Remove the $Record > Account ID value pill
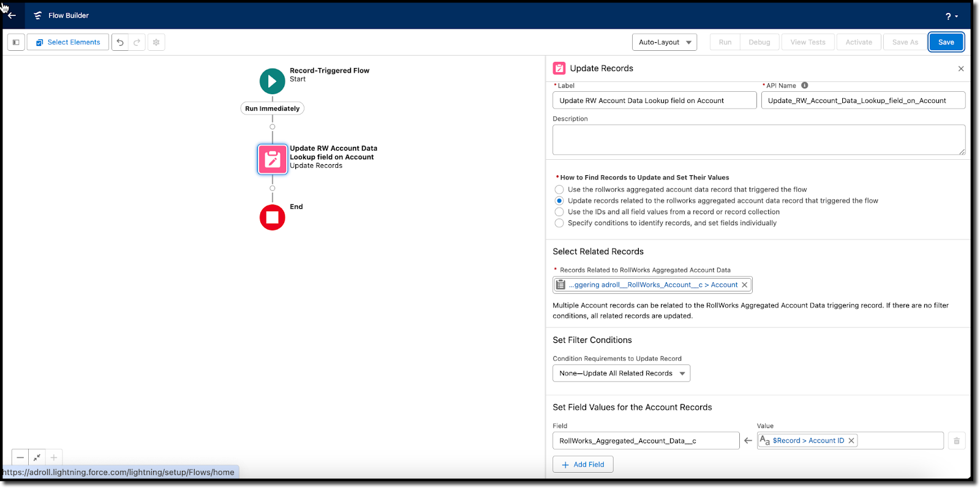 (x=851, y=441)
